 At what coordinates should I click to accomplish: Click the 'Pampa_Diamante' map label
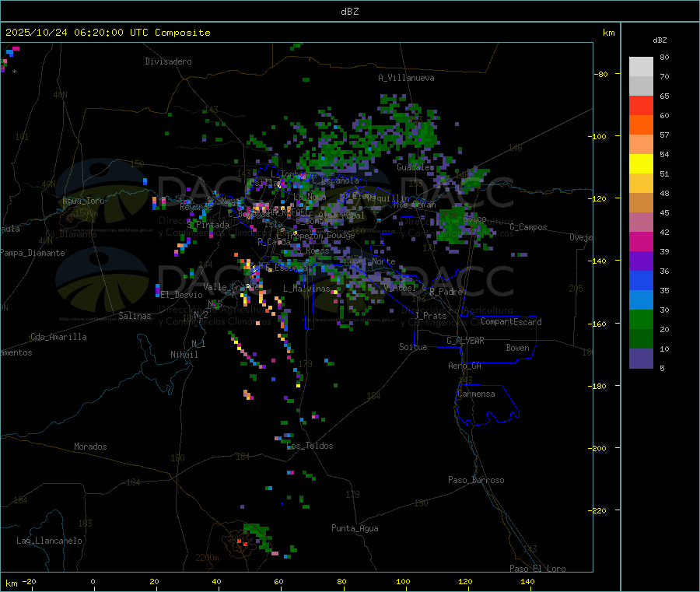coord(33,253)
